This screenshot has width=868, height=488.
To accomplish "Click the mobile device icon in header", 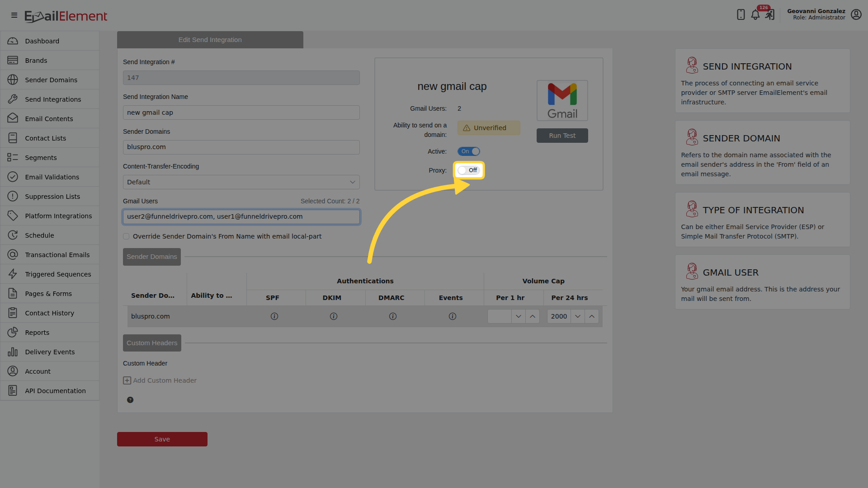I will coord(741,14).
